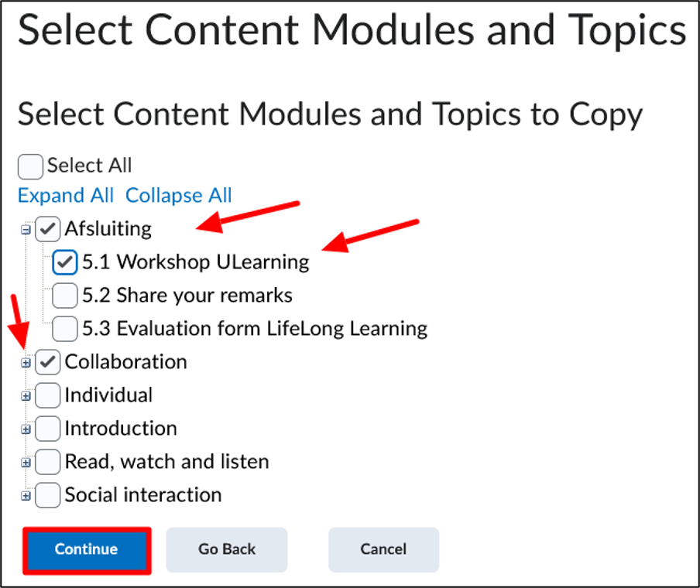Click the Collapse All link
The height and width of the screenshot is (588, 700).
(179, 196)
